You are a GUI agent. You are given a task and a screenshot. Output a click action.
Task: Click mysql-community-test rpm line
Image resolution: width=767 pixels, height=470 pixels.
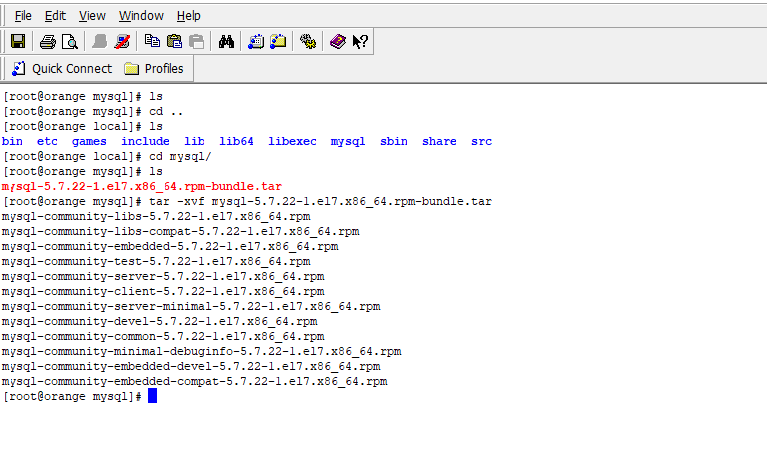(156, 261)
